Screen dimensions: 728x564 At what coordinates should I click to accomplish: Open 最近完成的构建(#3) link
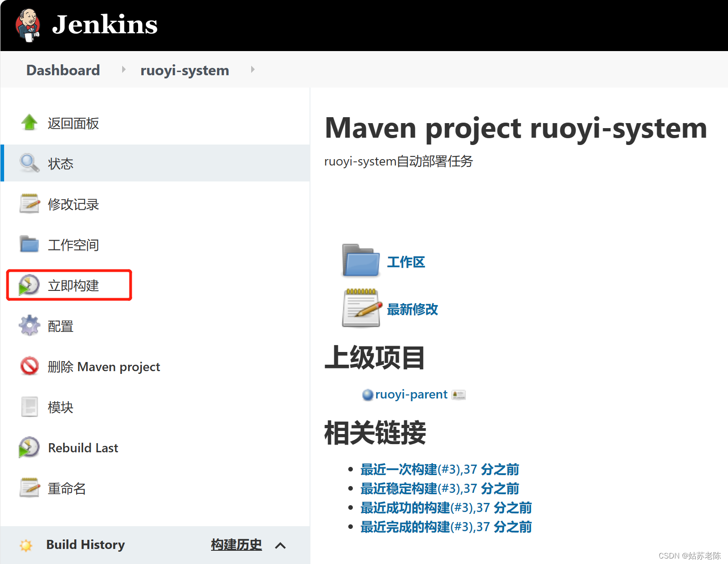coord(446,527)
